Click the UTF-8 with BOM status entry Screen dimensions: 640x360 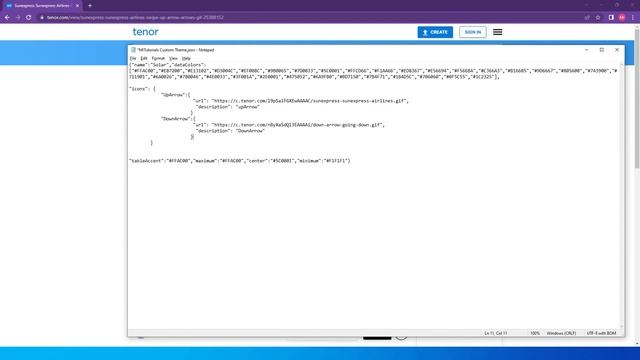coord(601,333)
